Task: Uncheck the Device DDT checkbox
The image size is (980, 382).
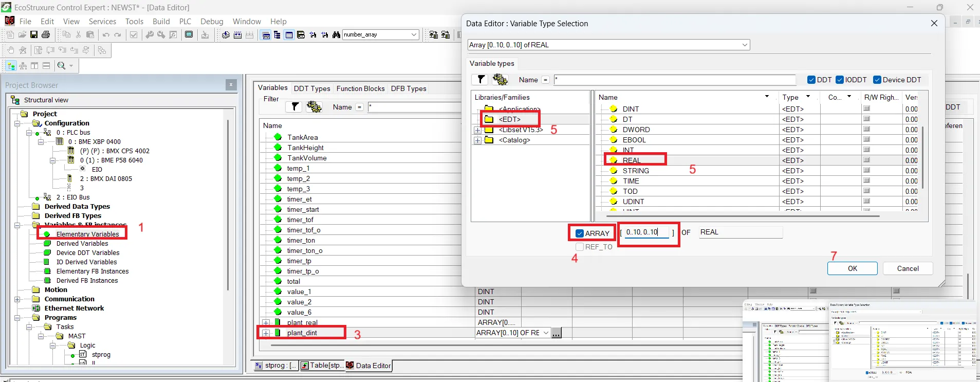Action: (877, 80)
